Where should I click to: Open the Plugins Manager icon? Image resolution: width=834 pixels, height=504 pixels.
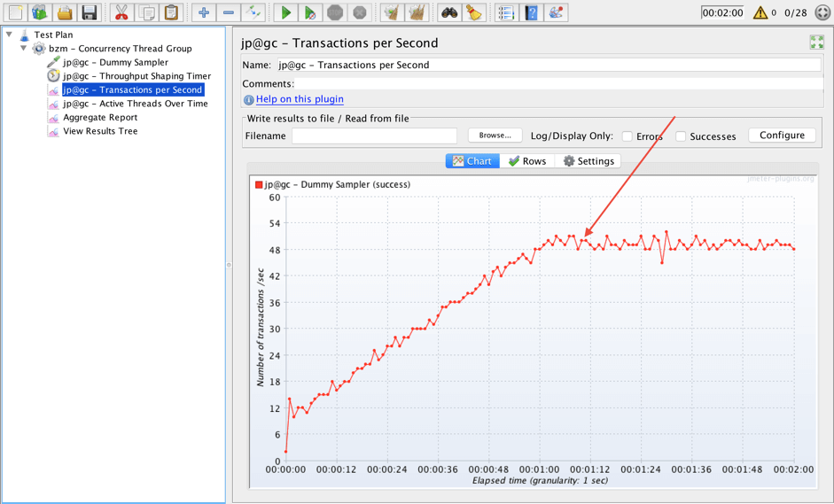pyautogui.click(x=556, y=12)
